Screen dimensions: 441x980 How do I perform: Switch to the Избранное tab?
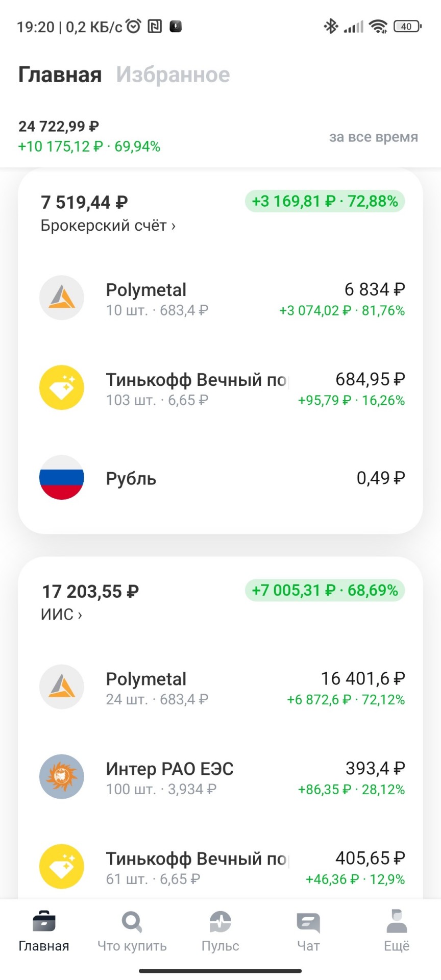point(173,75)
